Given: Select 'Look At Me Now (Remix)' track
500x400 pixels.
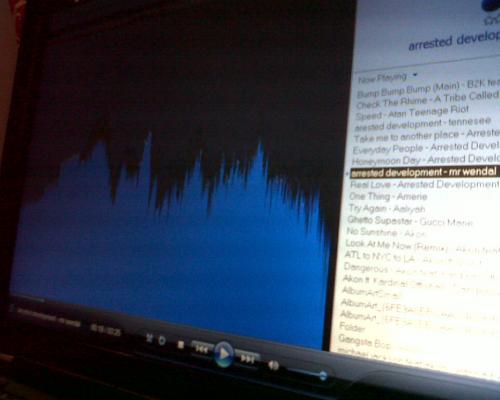Looking at the screenshot, I should pos(422,247).
